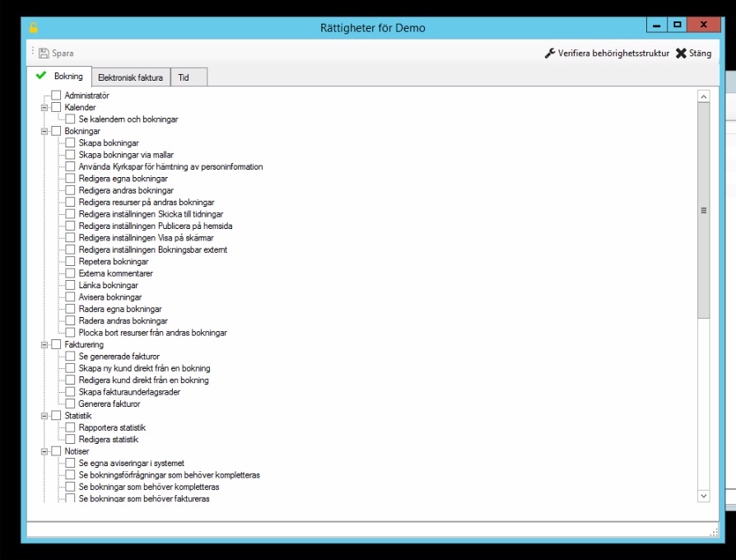Viewport: 736px width, 560px height.
Task: Open the Tid tab
Action: 189,77
